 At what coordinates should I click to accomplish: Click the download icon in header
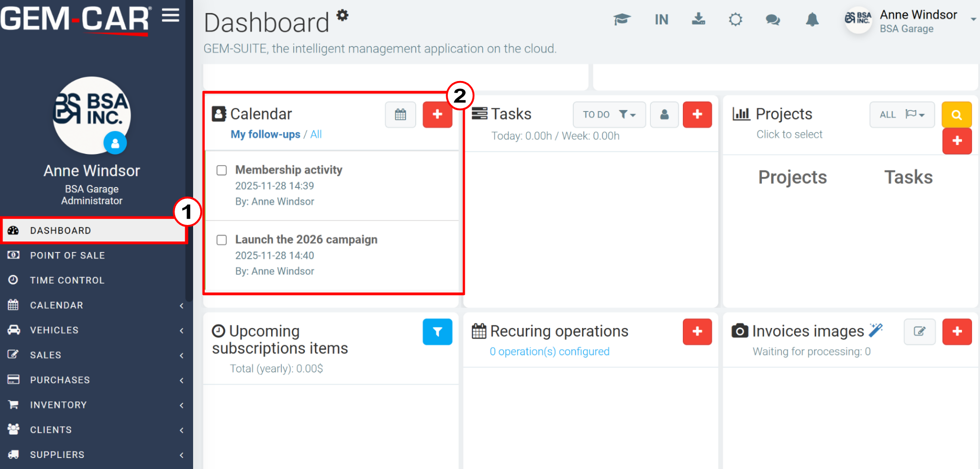(x=698, y=19)
